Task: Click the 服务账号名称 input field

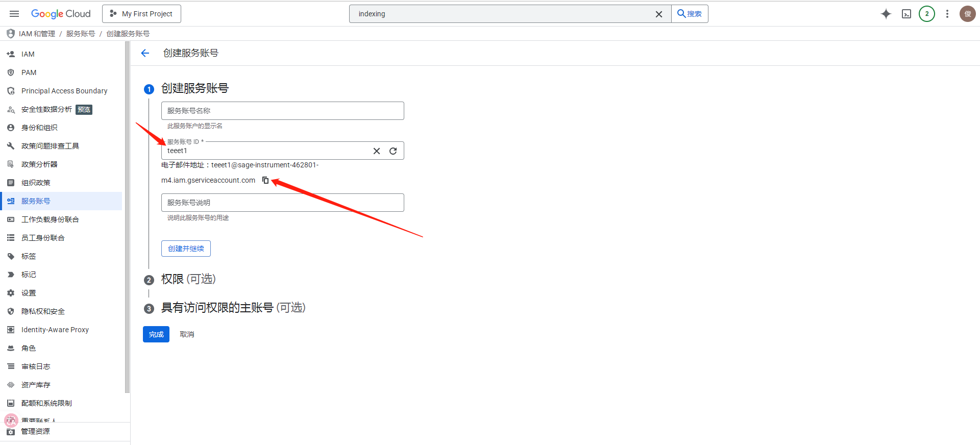Action: 283,111
